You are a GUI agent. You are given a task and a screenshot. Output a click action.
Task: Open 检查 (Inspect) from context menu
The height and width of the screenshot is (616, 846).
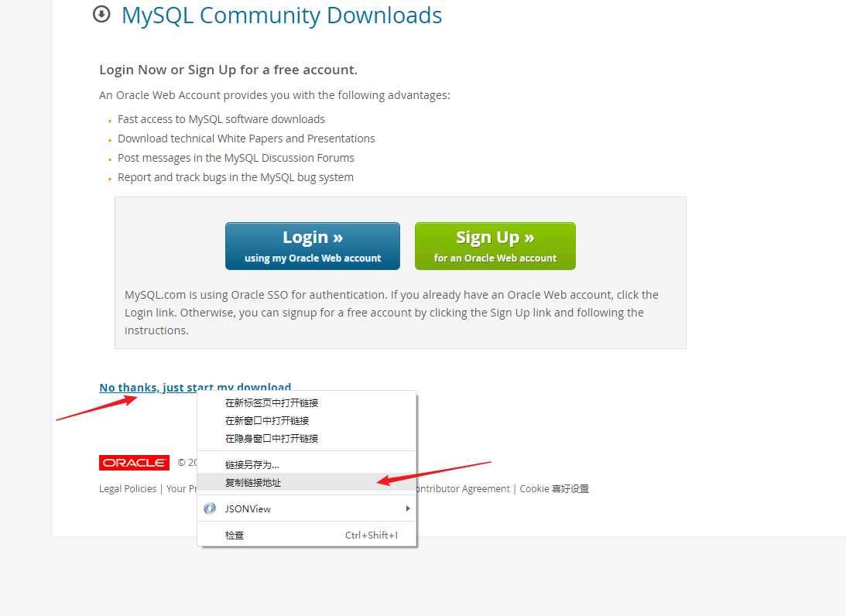point(307,535)
